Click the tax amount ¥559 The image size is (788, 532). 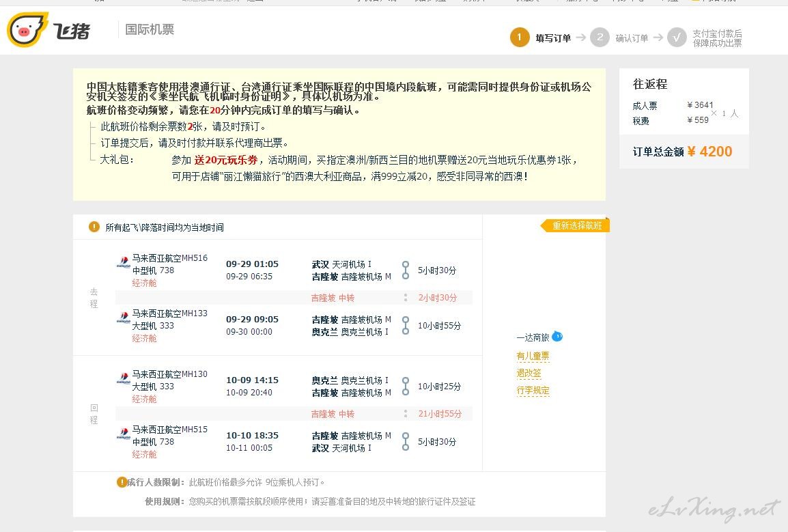coord(698,120)
